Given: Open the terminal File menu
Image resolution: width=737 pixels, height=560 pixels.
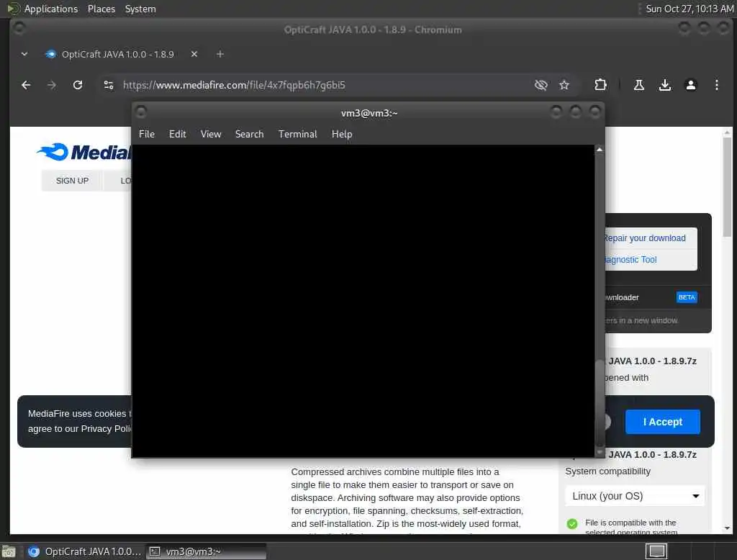Looking at the screenshot, I should pyautogui.click(x=147, y=134).
